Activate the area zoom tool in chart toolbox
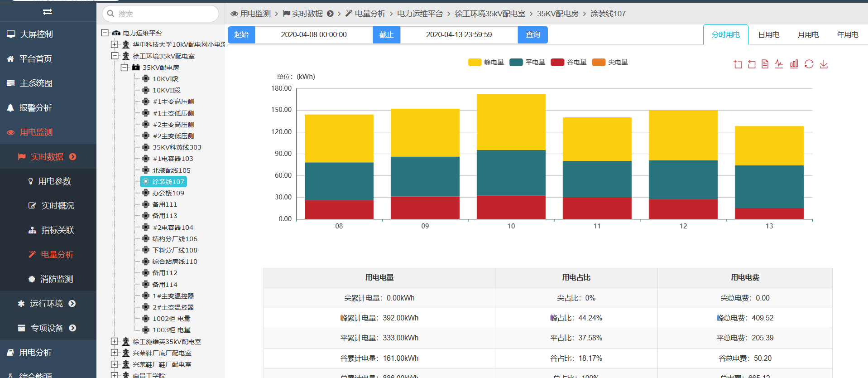The image size is (868, 378). pos(738,64)
